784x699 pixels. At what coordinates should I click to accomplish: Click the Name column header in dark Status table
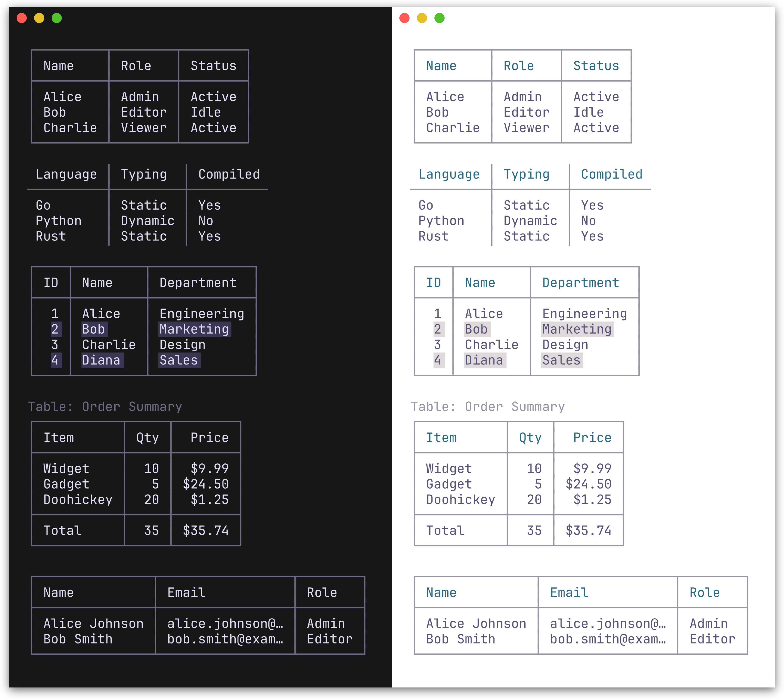click(x=58, y=65)
